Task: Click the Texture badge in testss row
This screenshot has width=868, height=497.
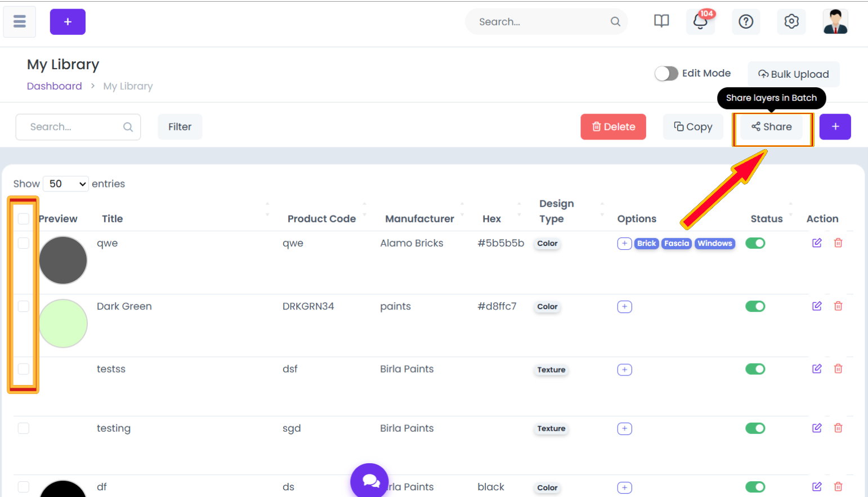Action: [x=551, y=370]
